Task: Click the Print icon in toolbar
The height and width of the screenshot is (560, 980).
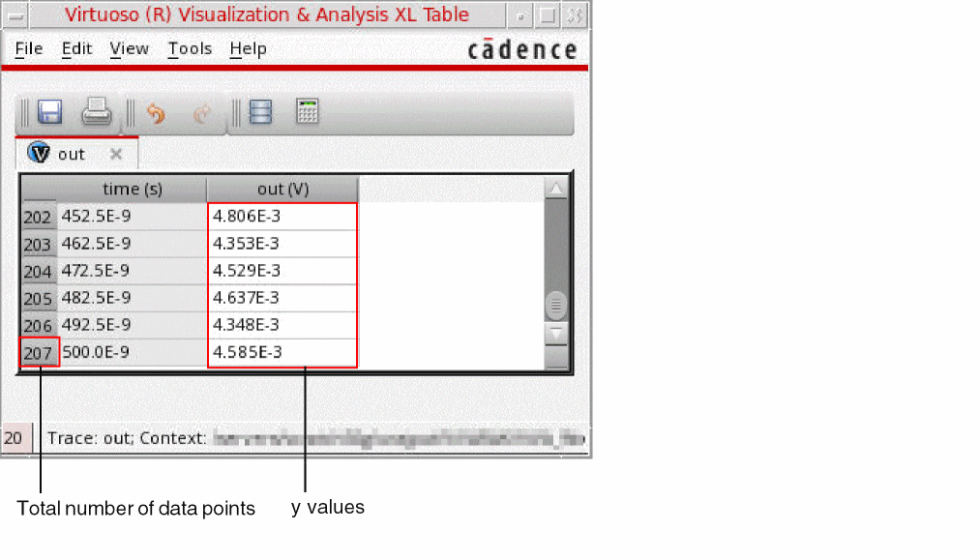Action: click(96, 112)
